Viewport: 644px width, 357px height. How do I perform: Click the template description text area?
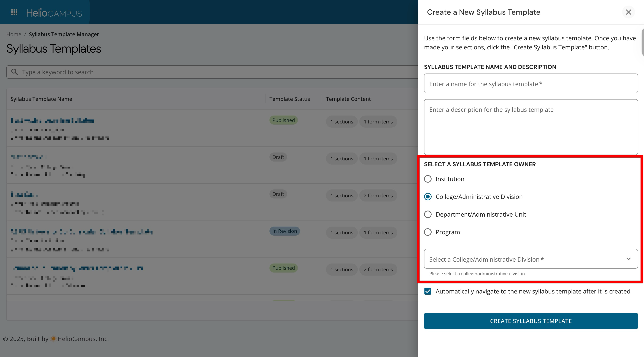click(x=530, y=127)
